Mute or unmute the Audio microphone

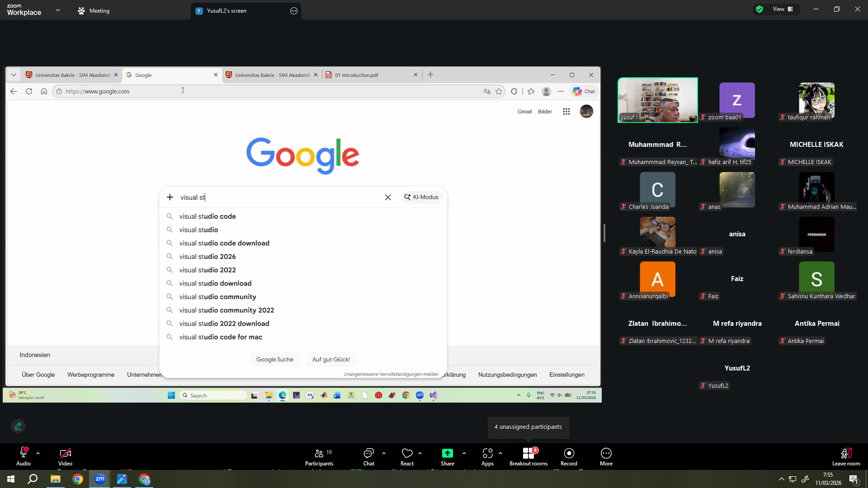(x=24, y=456)
